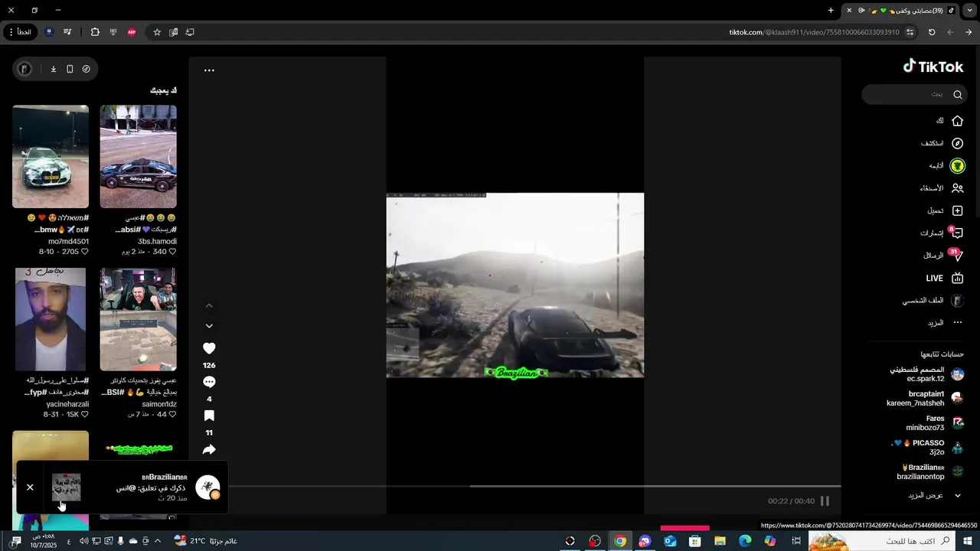
Task: Bookmark the video with 11 saves
Action: pyautogui.click(x=209, y=416)
